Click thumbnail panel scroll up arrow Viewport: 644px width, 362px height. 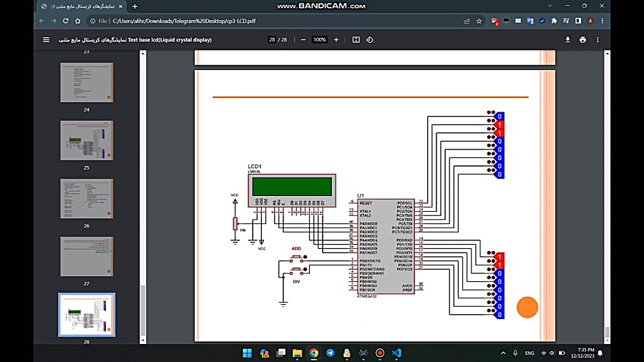pos(143,54)
